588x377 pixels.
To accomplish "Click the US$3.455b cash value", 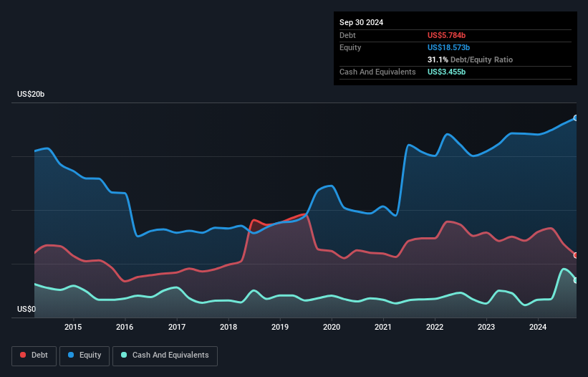I will (x=446, y=72).
